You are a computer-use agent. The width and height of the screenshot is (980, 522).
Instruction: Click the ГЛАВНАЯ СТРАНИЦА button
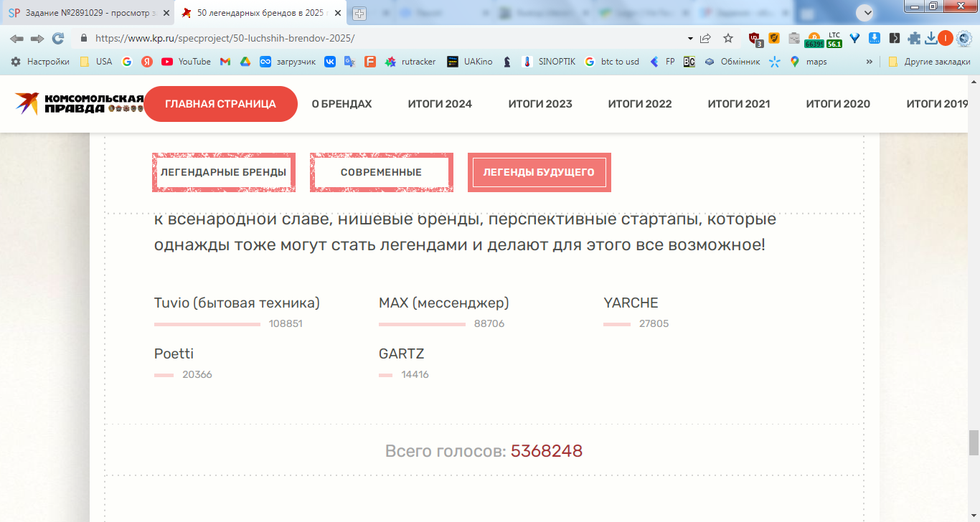pyautogui.click(x=220, y=104)
